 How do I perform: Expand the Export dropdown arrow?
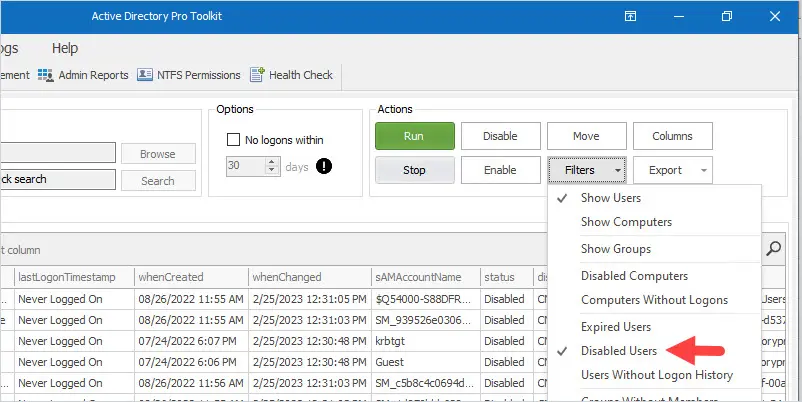tap(704, 170)
